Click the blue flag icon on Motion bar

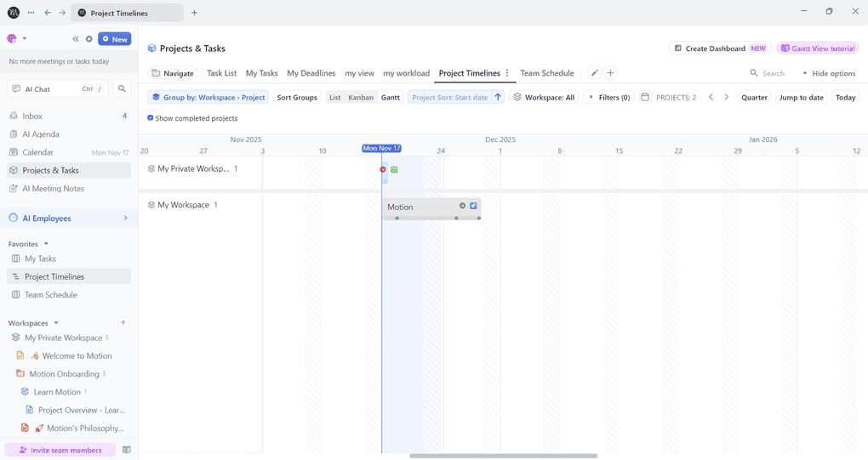click(x=473, y=206)
